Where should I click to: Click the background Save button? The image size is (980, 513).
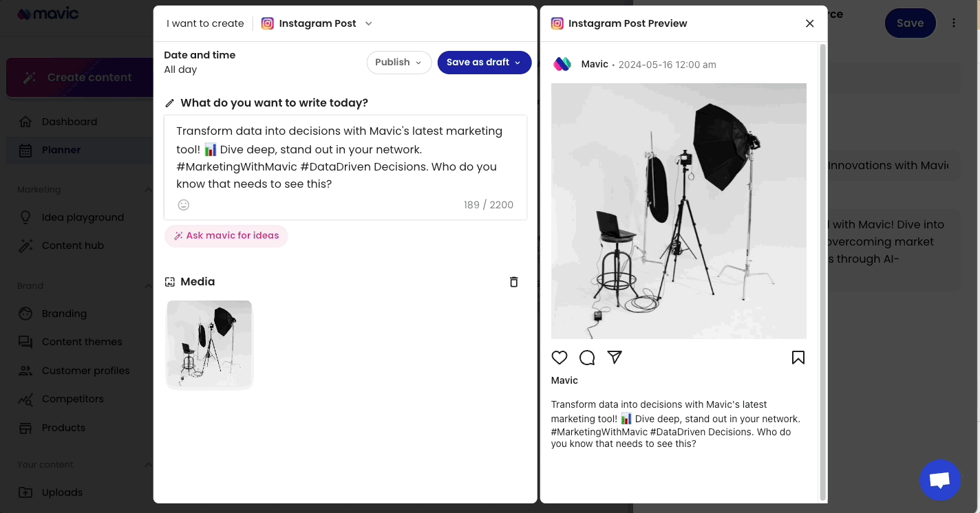coord(910,23)
